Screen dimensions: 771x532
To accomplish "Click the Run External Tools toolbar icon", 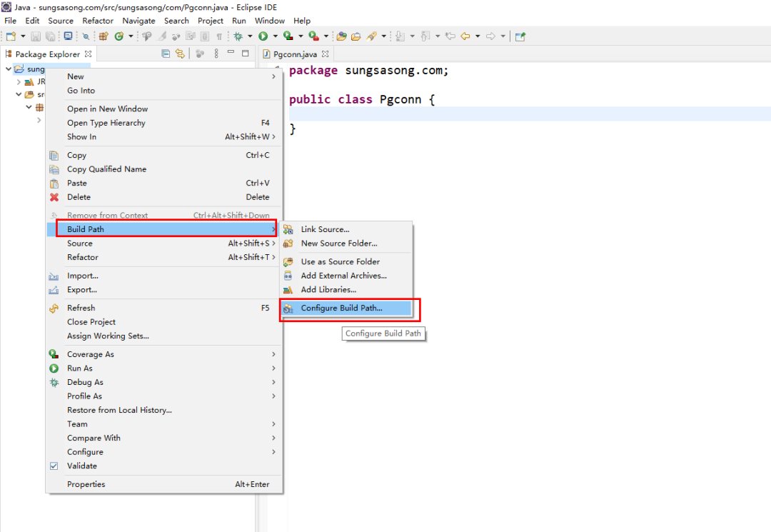I will (313, 36).
